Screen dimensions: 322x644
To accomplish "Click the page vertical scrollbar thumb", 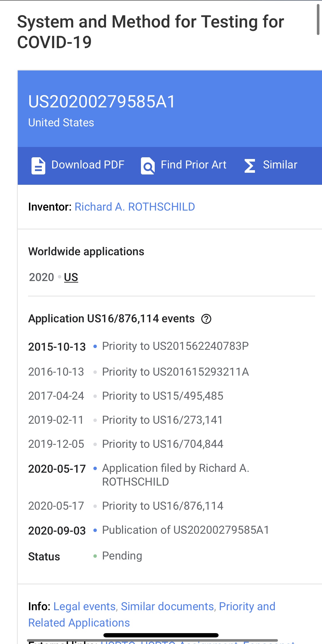I will click(318, 19).
